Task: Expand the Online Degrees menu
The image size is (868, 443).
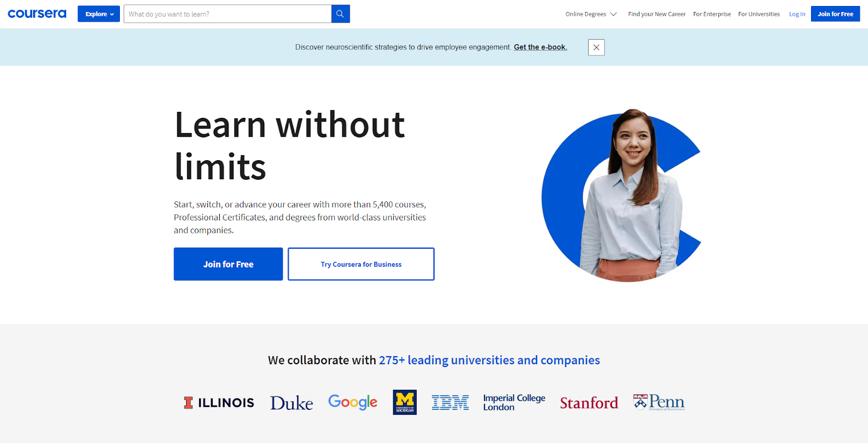Action: (x=591, y=14)
